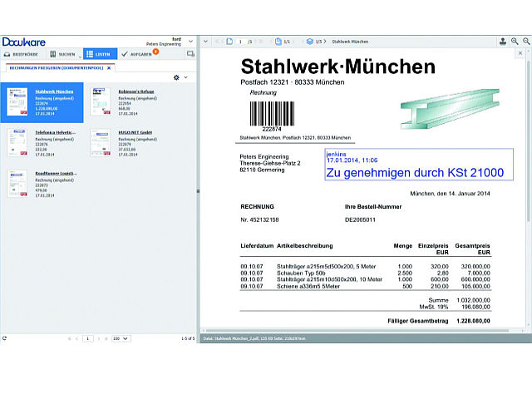Select the Telefonica Helvetic thumbnail
This screenshot has height=399, width=532.
coord(17,142)
